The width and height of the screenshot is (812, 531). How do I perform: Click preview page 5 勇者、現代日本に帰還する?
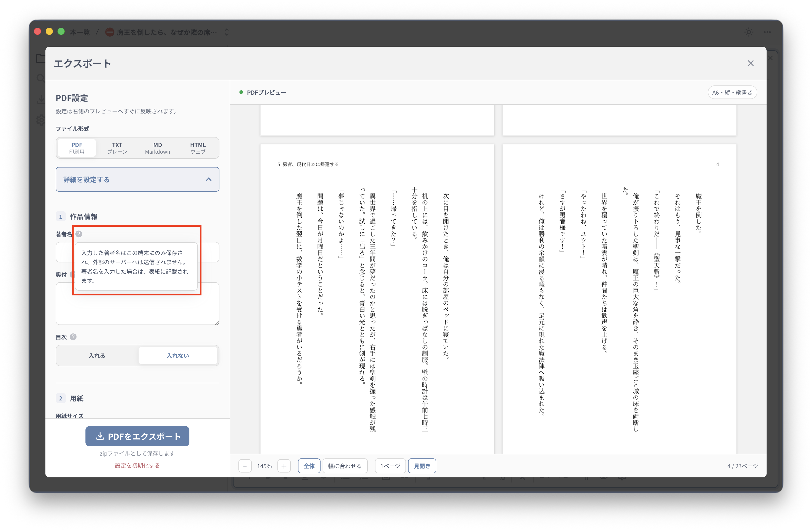click(x=377, y=299)
